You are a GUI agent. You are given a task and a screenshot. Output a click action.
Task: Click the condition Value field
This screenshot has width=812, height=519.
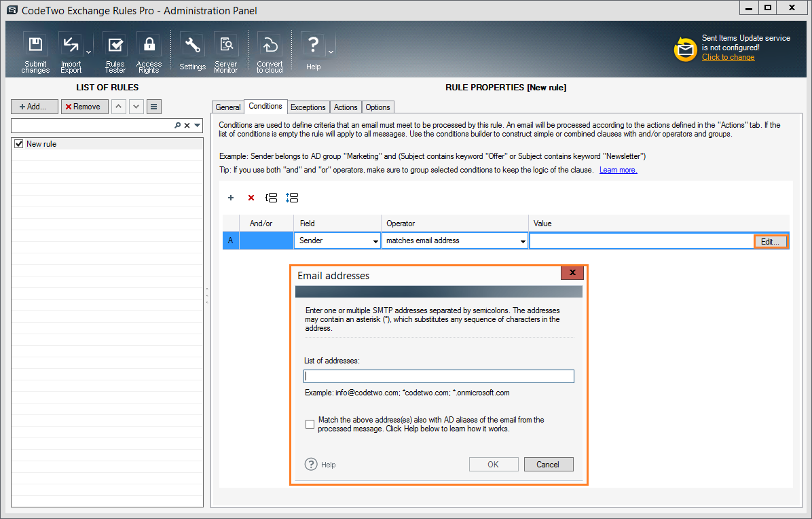coord(642,241)
